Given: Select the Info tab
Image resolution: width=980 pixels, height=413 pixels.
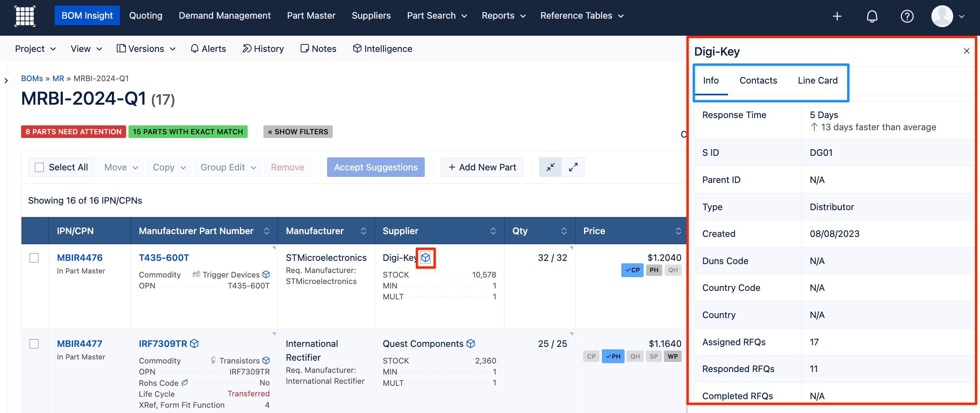Looking at the screenshot, I should click(x=711, y=80).
